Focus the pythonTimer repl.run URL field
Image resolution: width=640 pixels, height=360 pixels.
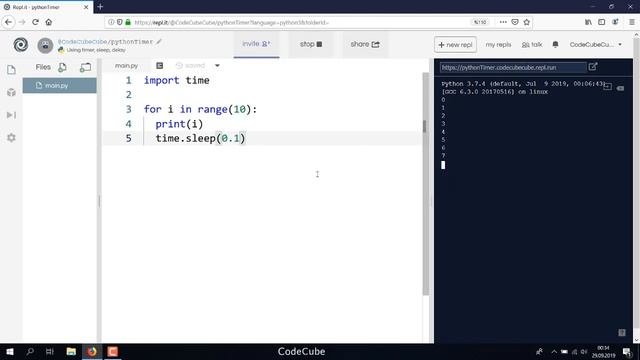(x=513, y=67)
